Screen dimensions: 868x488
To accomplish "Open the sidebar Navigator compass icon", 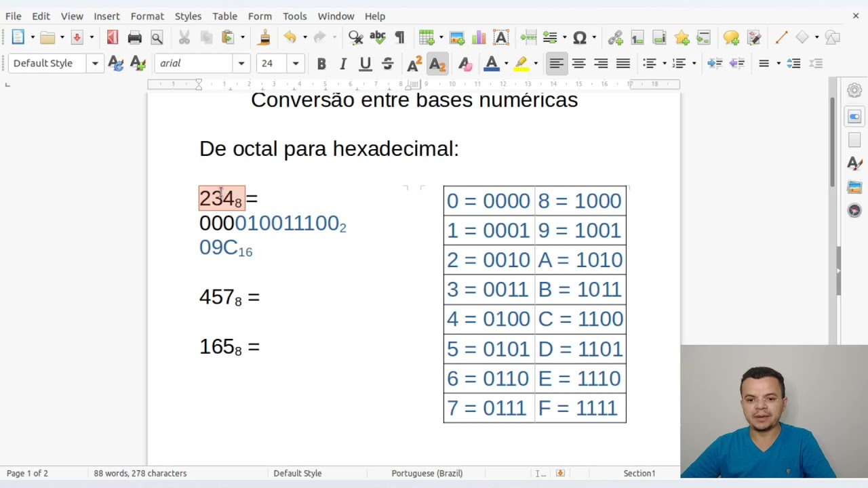I will 854,210.
